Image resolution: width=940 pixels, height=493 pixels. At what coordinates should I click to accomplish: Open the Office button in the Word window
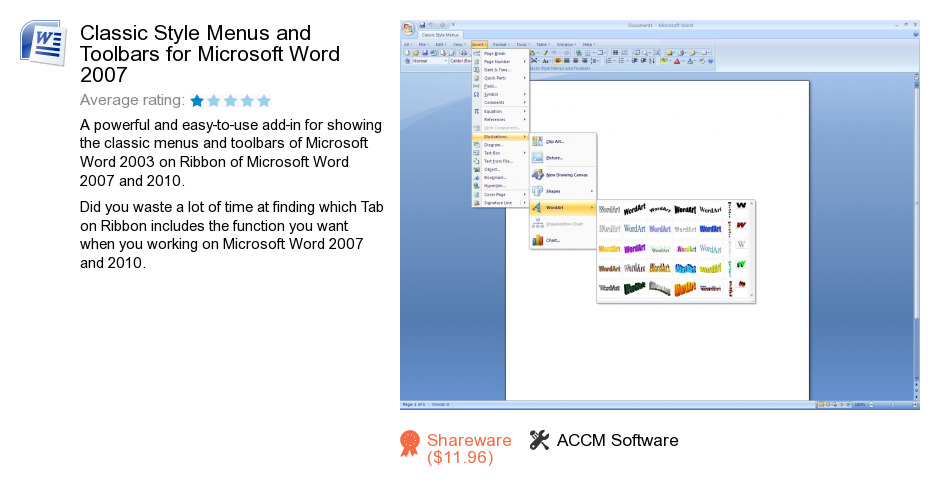408,28
